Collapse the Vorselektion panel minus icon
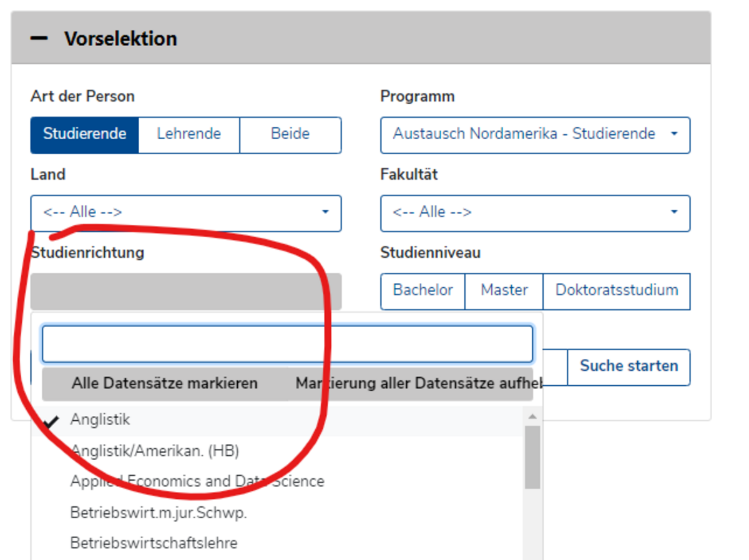The width and height of the screenshot is (749, 560). (39, 39)
